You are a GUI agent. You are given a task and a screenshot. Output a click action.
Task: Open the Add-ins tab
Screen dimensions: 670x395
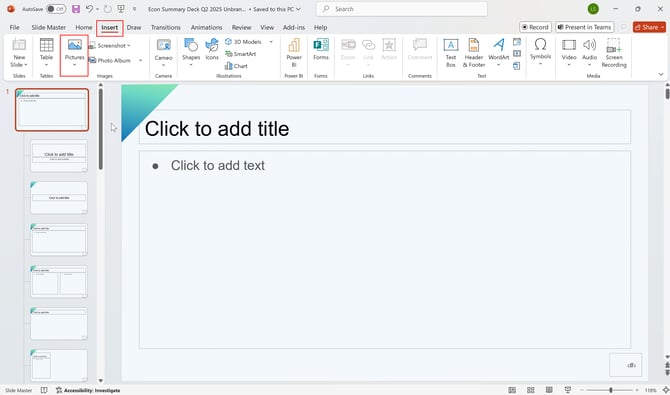click(x=294, y=27)
